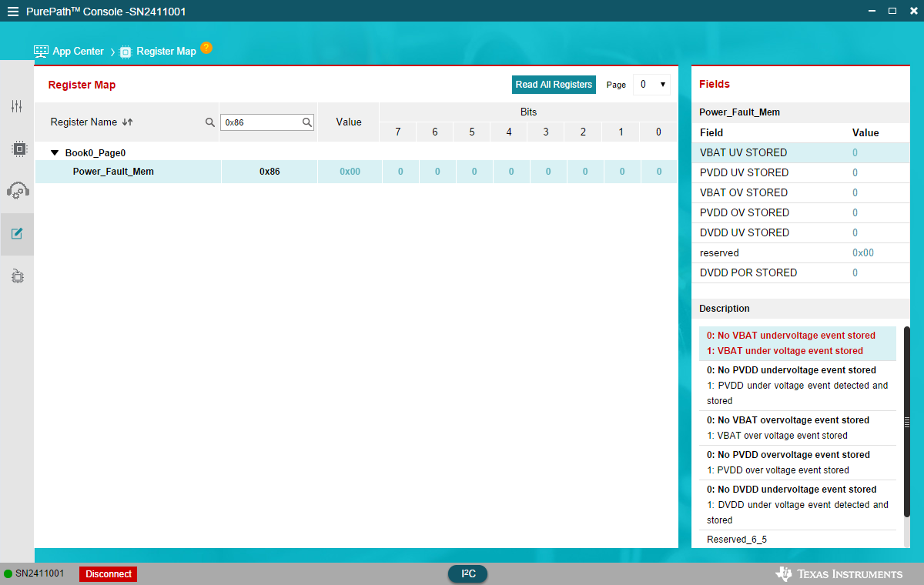Click the red Disconnect button
Viewport: 924px width, 585px height.
pyautogui.click(x=109, y=574)
